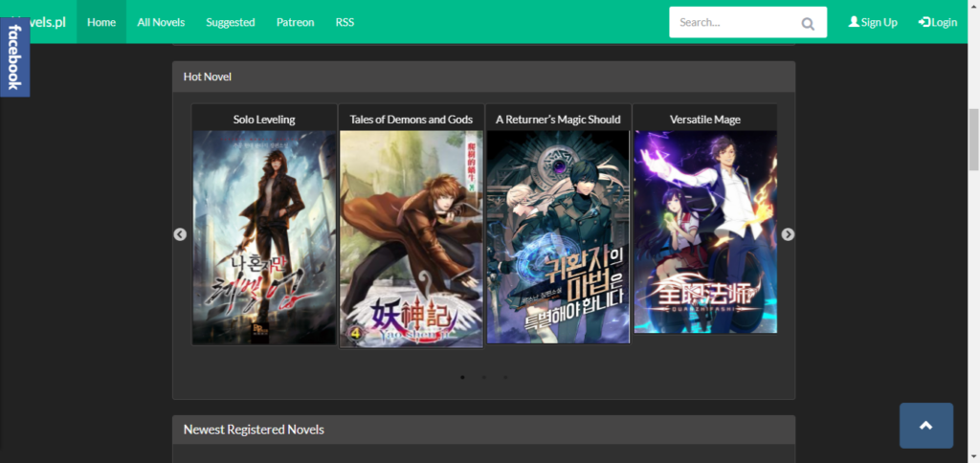Open Versatile Mage title link
Viewport: 980px width, 463px height.
tap(705, 120)
